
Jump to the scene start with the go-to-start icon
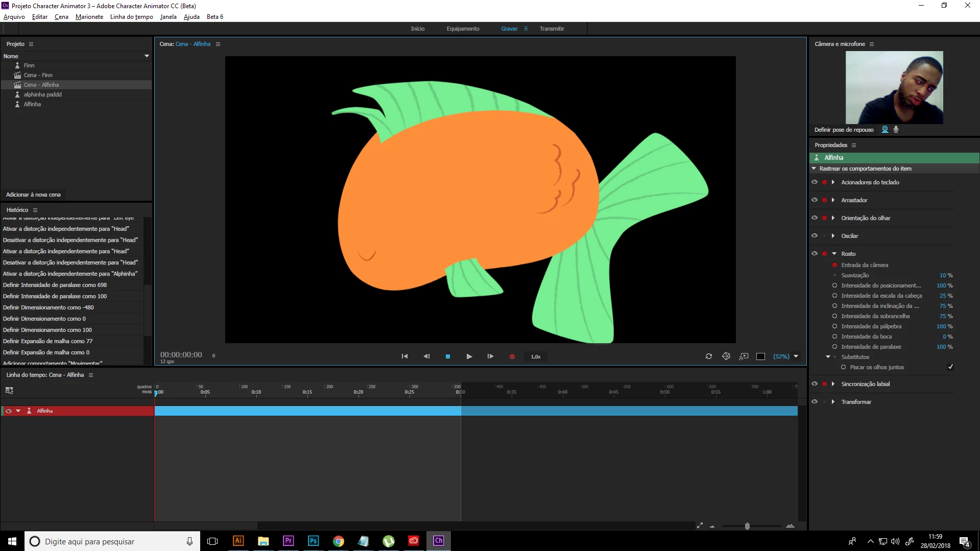pos(404,356)
